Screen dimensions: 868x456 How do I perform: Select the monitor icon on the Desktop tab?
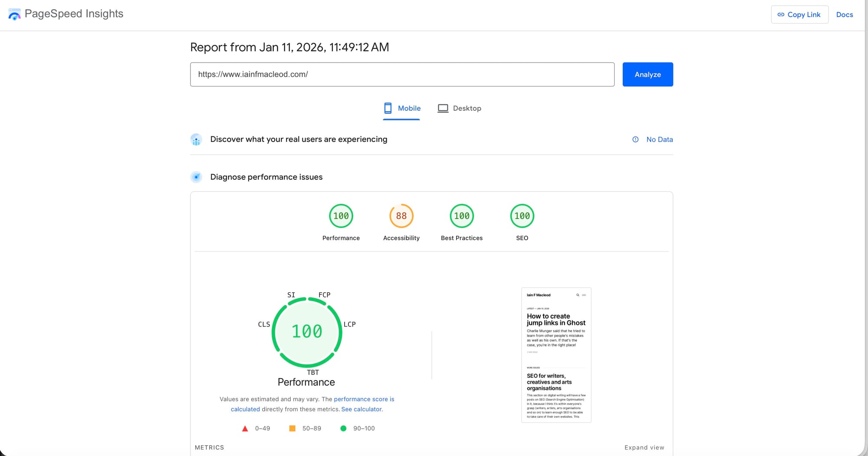click(x=443, y=108)
